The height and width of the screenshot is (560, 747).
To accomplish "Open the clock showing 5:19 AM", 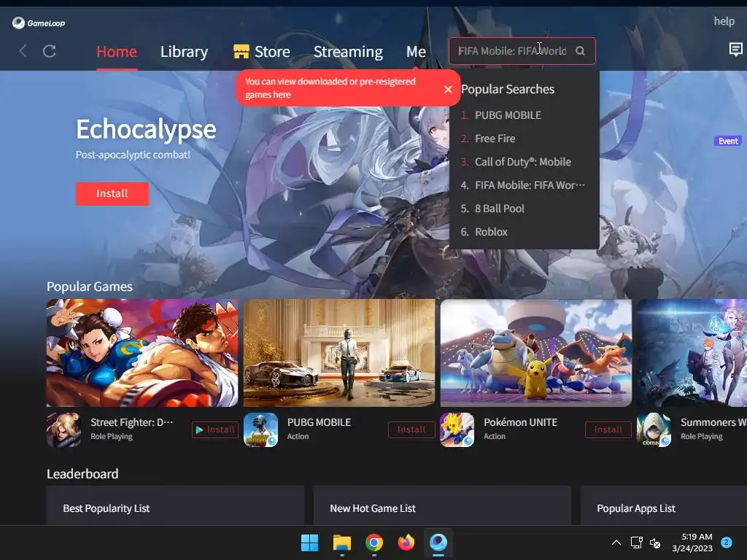I will tap(692, 542).
